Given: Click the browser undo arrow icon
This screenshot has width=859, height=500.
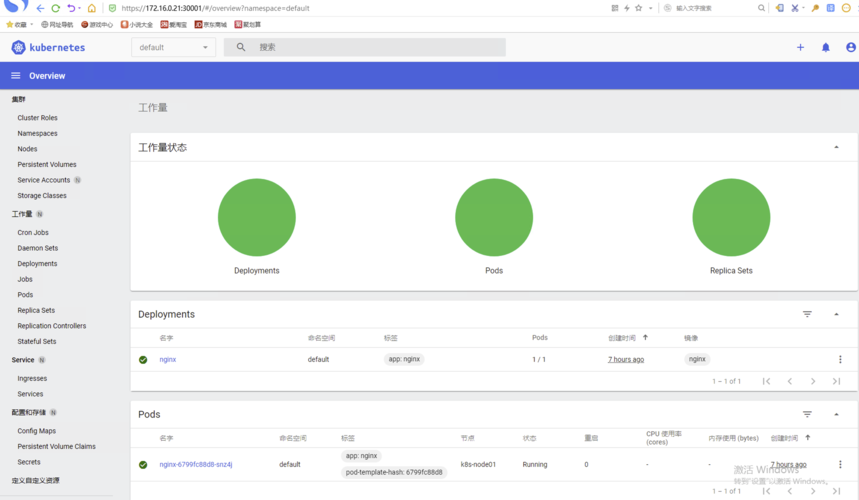Looking at the screenshot, I should tap(71, 8).
